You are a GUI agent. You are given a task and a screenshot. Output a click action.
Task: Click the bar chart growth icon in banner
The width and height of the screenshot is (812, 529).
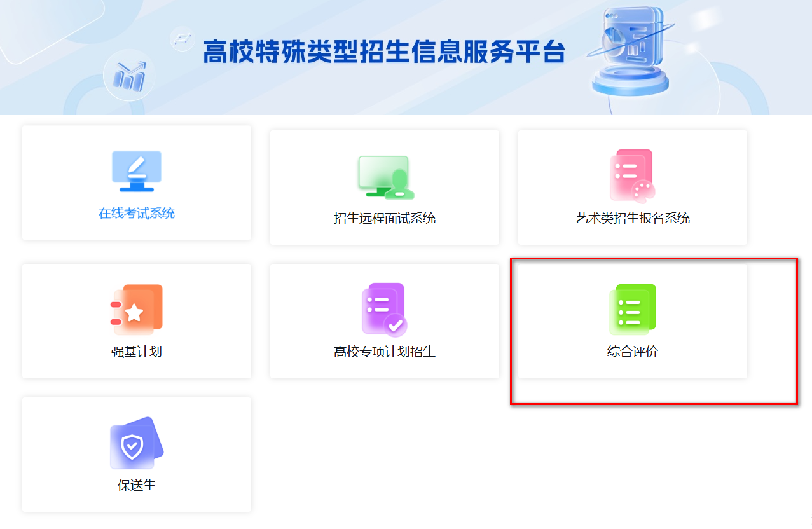click(x=129, y=76)
